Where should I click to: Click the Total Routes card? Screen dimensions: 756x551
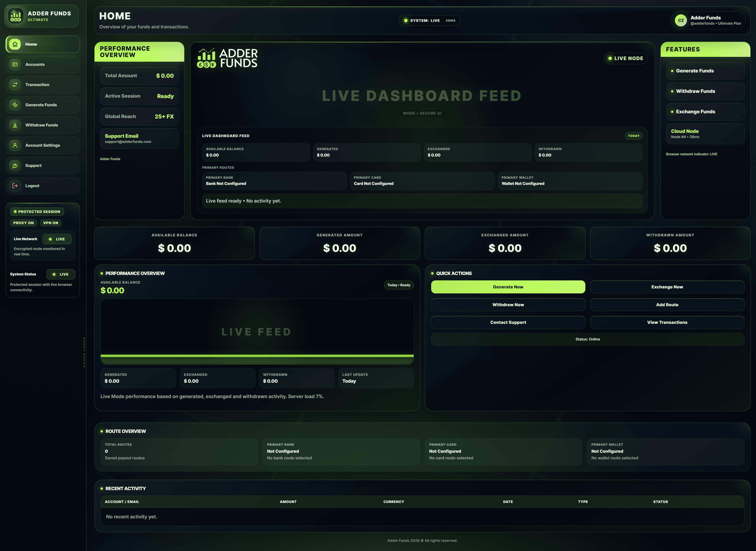(179, 452)
